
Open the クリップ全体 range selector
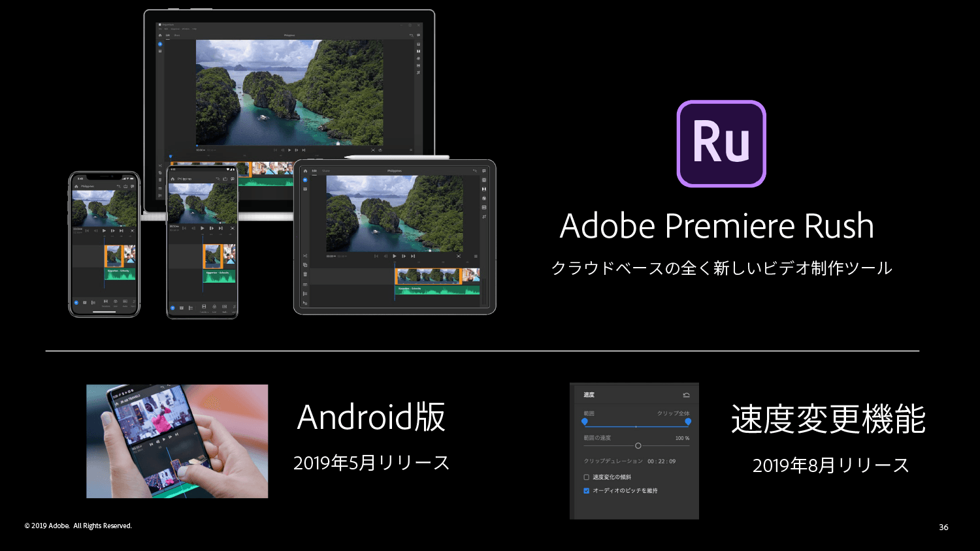click(674, 413)
